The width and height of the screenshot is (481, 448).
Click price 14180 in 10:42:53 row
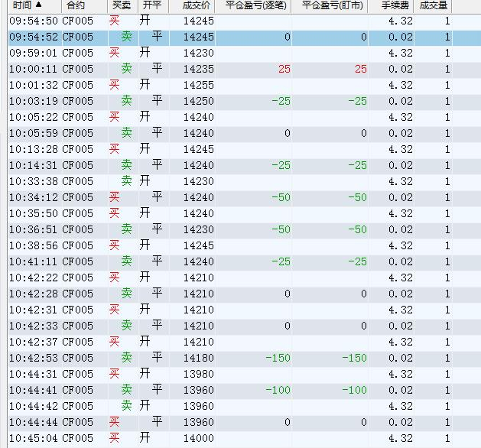[199, 358]
